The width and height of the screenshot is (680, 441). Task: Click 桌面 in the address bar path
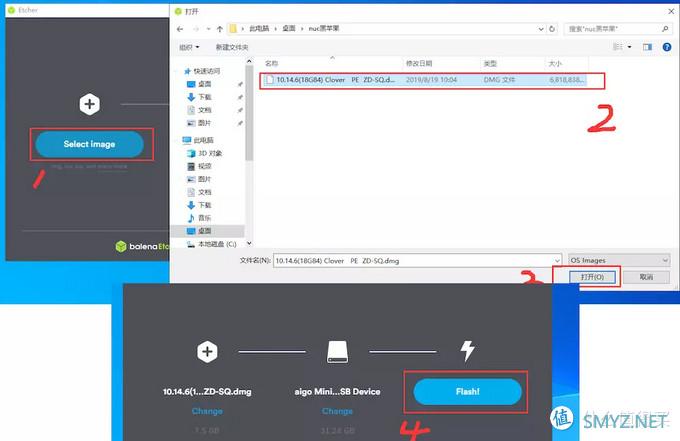click(289, 29)
